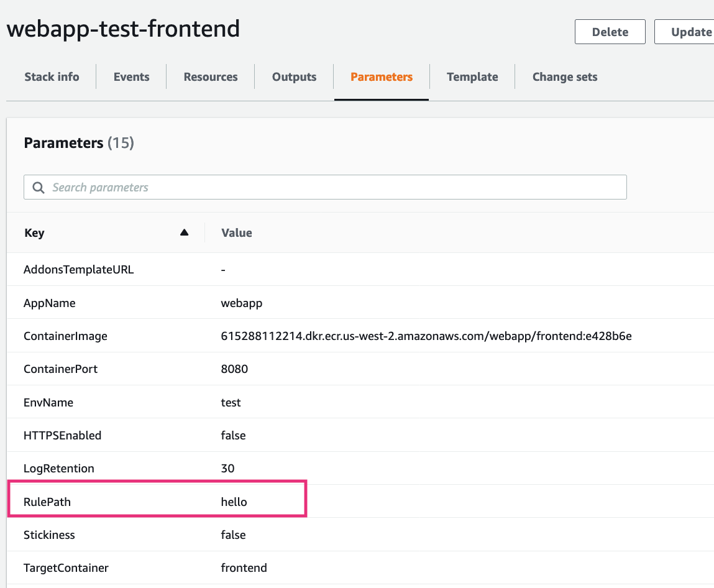Image resolution: width=714 pixels, height=588 pixels.
Task: Open the Stack info tab
Action: 52,77
